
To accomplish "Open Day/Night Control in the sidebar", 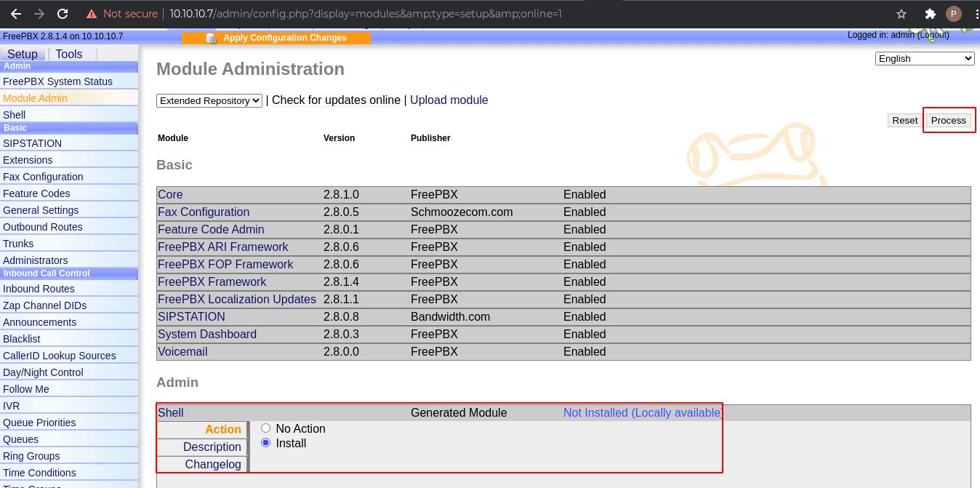I will (68, 372).
